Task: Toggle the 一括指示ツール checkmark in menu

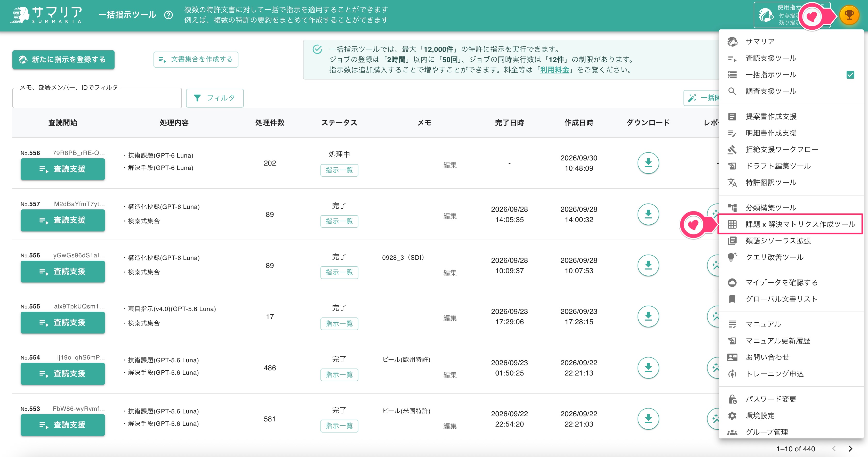Action: 850,75
